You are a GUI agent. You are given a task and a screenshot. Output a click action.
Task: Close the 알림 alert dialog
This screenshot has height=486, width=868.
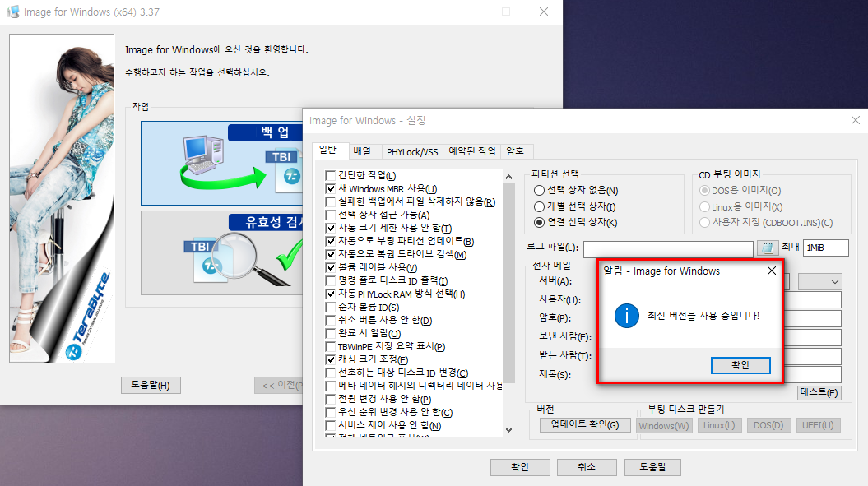[x=771, y=271]
